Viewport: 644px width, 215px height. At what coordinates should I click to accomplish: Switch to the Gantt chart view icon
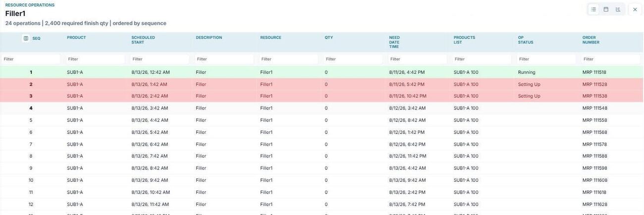[x=618, y=9]
